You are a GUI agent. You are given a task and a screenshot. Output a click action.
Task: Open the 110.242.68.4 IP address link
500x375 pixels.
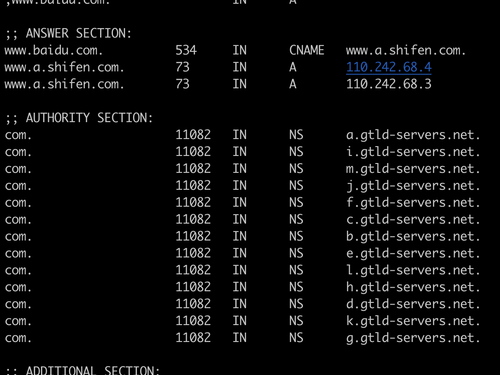click(389, 67)
